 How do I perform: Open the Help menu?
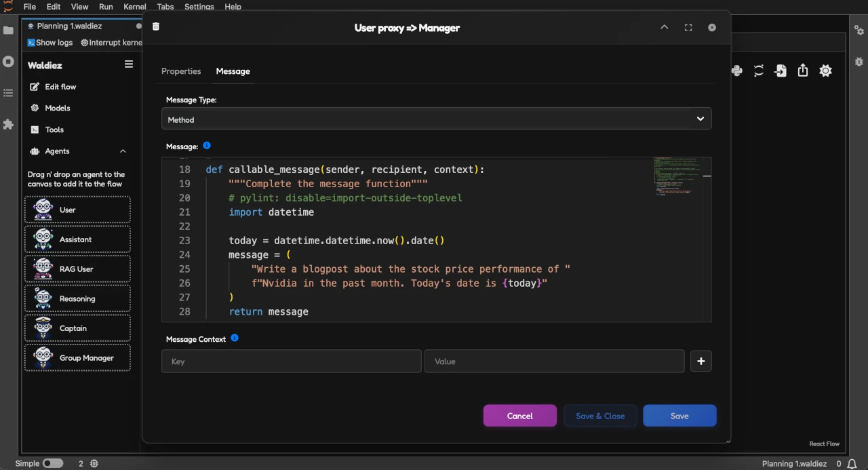click(x=233, y=7)
